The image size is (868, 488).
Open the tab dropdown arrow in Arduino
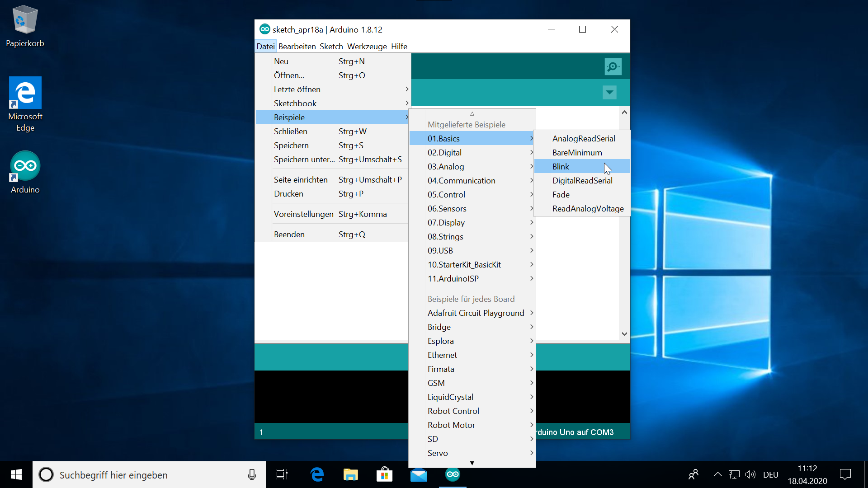pos(609,93)
